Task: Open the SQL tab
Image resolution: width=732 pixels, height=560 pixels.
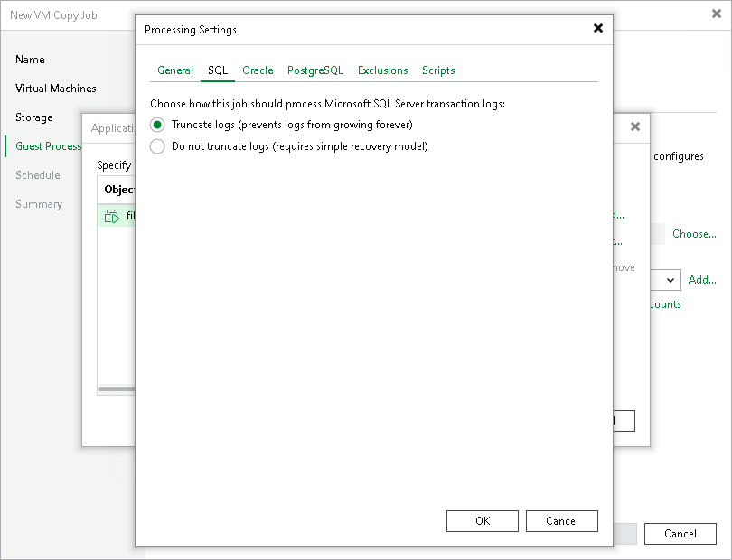Action: pos(218,70)
